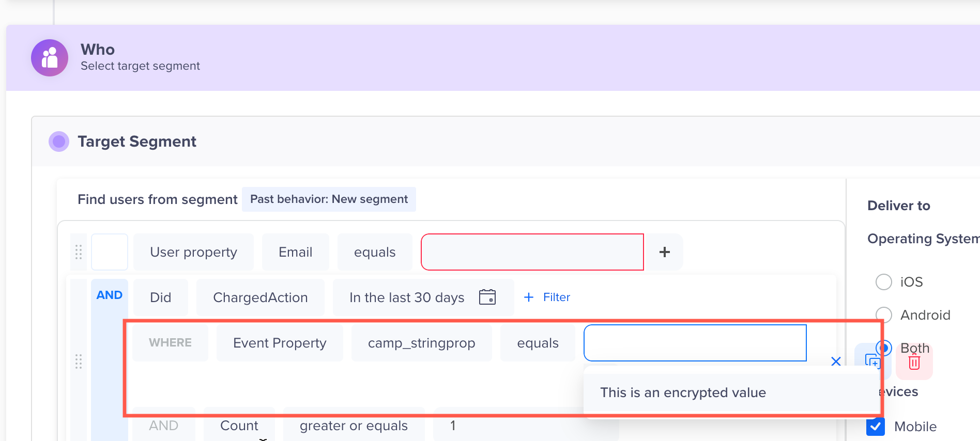Click the empty Email equals value field
Viewport: 980px width, 441px height.
[x=532, y=252]
